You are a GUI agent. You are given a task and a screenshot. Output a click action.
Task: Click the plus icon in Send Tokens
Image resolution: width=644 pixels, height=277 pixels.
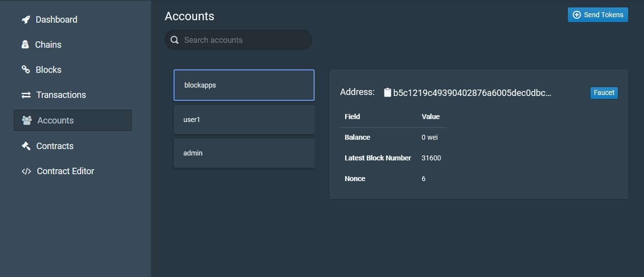click(577, 15)
